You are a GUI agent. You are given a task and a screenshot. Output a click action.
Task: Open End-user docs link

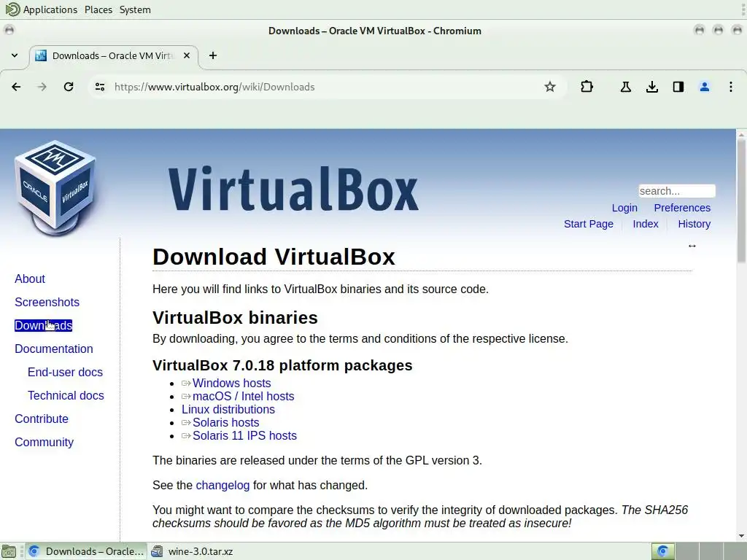click(x=65, y=372)
